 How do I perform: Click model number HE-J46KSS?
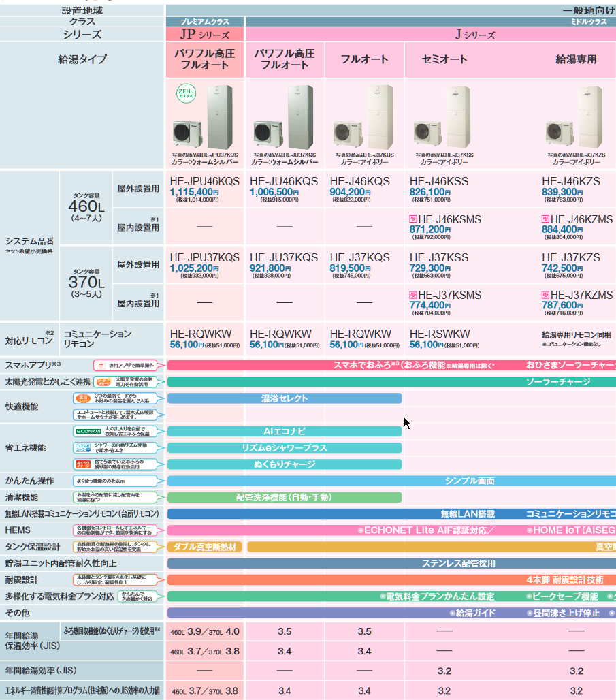coord(439,181)
